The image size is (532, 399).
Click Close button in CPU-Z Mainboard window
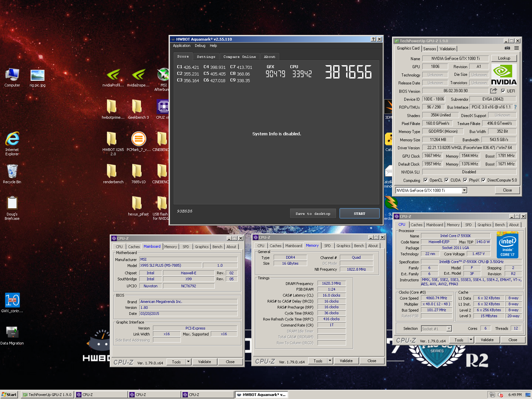(x=230, y=362)
